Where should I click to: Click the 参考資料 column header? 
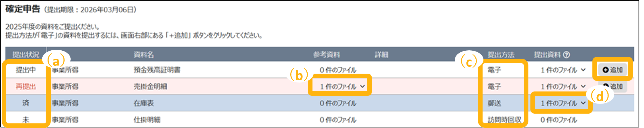pos(327,55)
